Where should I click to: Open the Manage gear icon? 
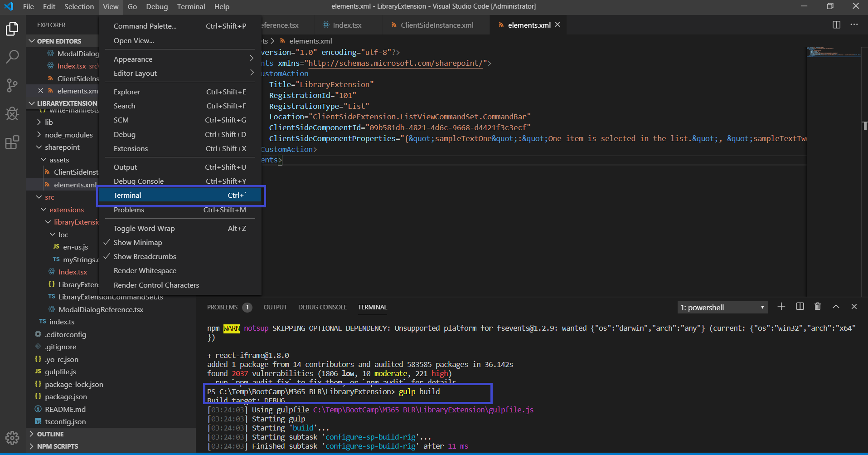[12, 438]
